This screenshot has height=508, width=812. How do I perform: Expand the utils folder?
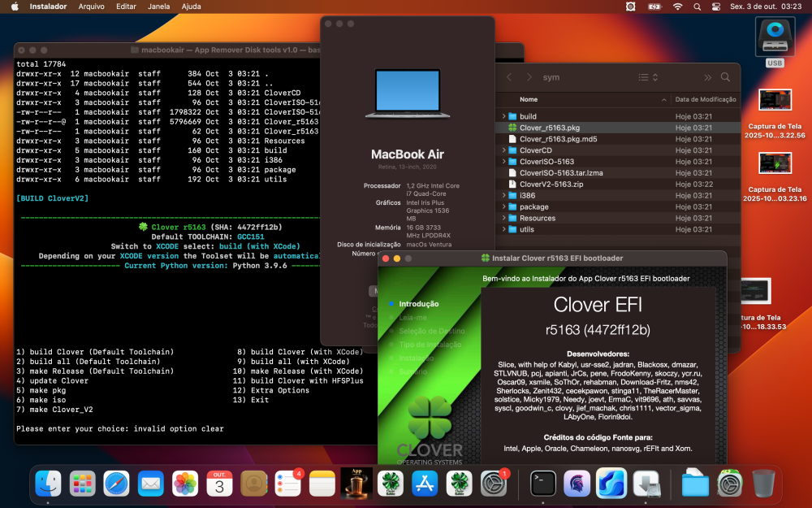(x=503, y=229)
